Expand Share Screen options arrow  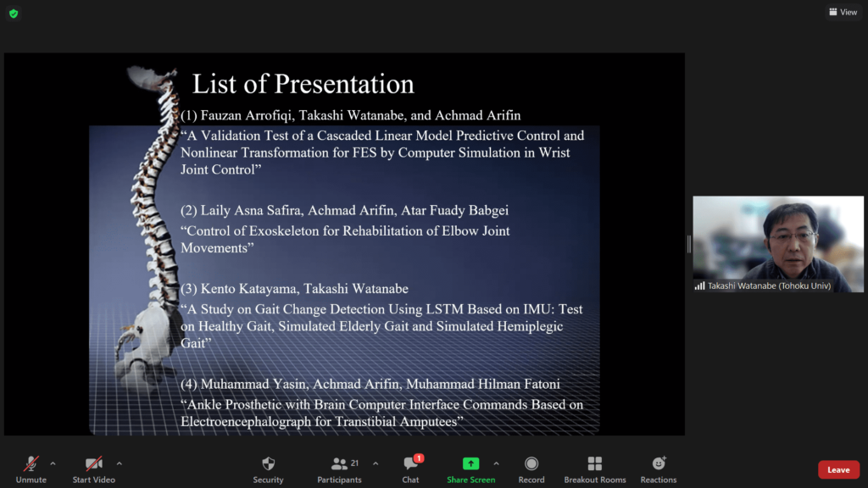496,463
